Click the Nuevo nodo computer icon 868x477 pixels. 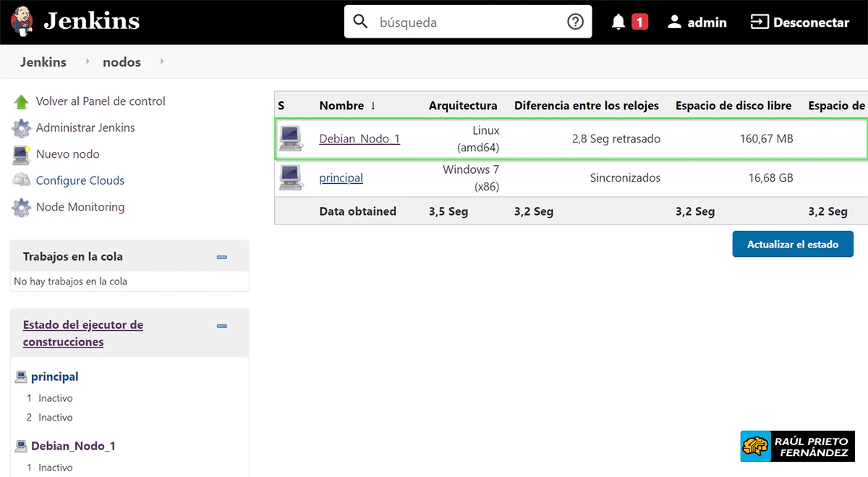[21, 154]
